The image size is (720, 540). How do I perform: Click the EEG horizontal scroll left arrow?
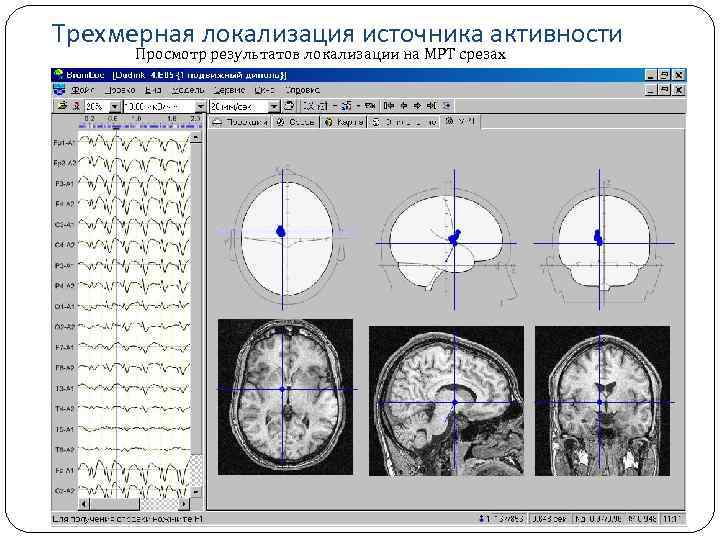[x=84, y=504]
